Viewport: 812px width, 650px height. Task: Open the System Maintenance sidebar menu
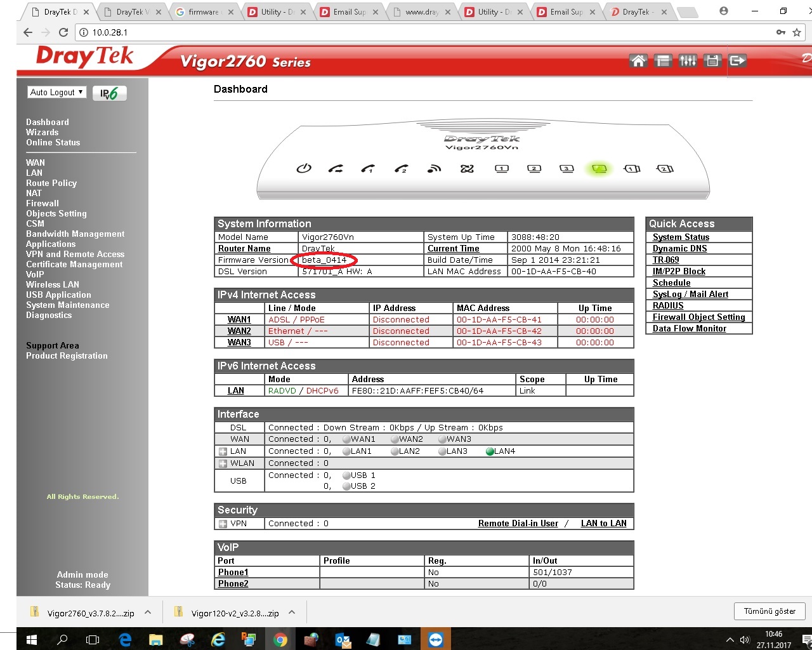(68, 305)
